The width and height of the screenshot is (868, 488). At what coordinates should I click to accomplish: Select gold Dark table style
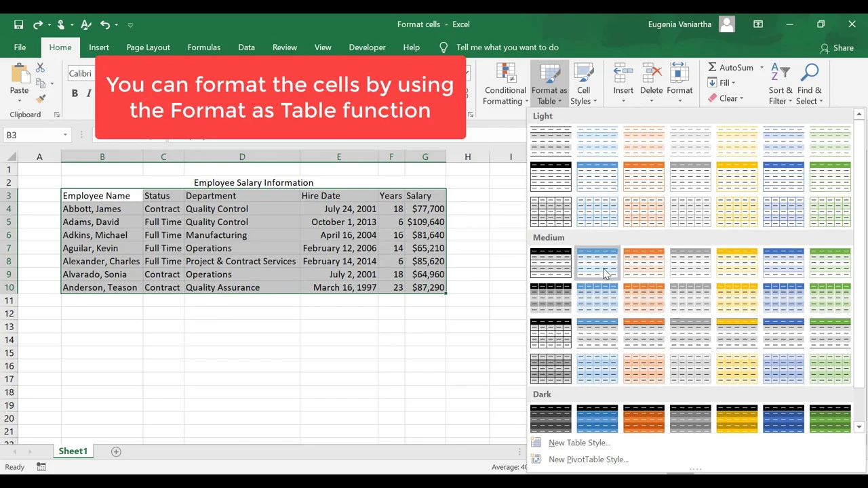pyautogui.click(x=736, y=418)
